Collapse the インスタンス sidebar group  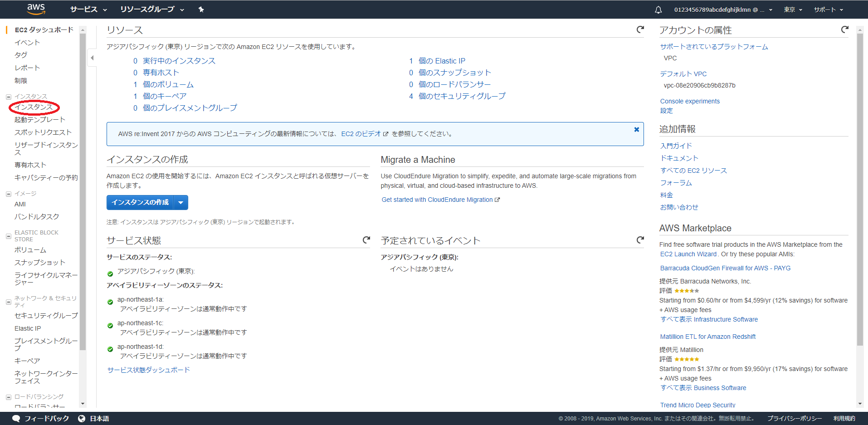tap(8, 97)
